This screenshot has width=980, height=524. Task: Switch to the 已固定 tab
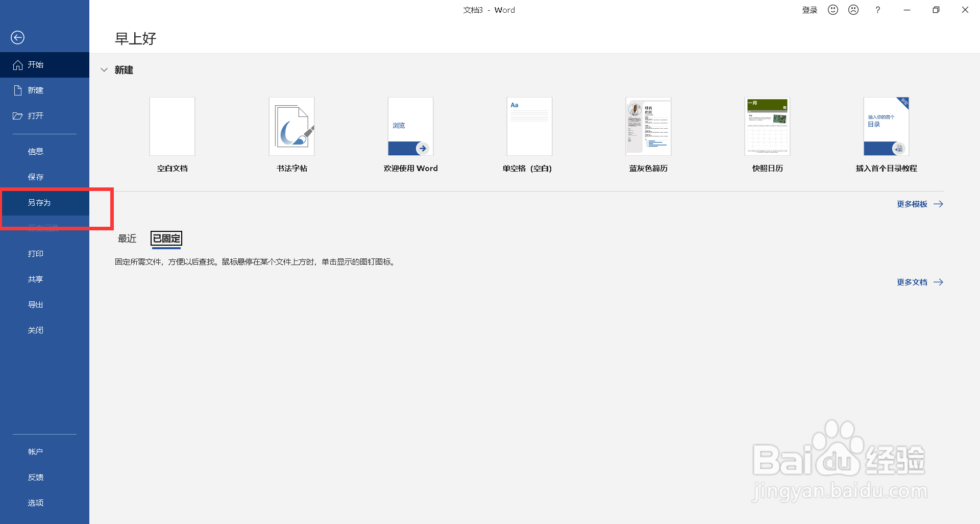(x=166, y=239)
